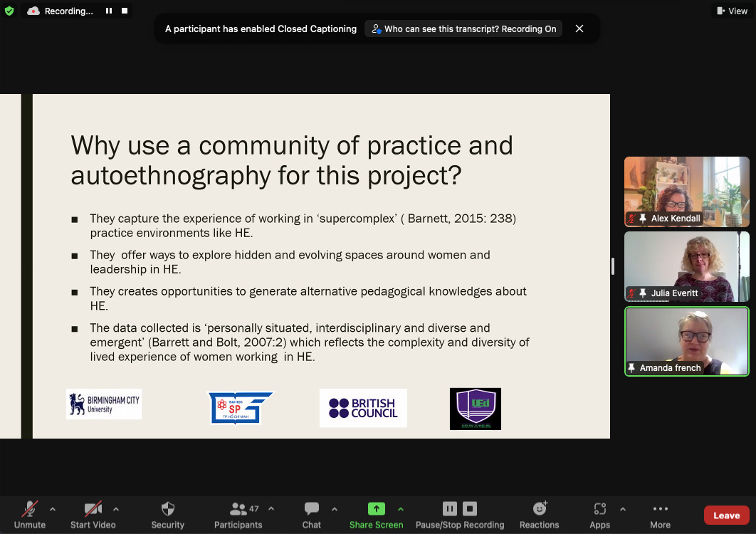Expand the Share Screen options chevron
756x534 pixels.
point(400,509)
